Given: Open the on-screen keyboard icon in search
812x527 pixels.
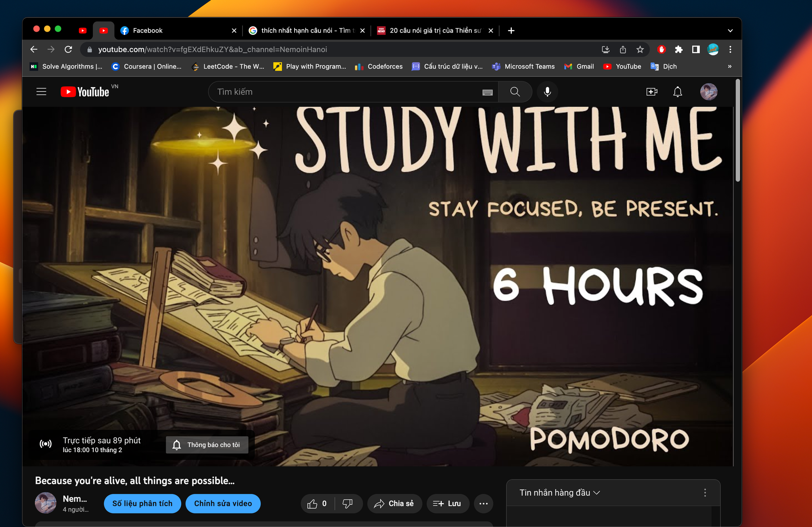Looking at the screenshot, I should (x=487, y=92).
